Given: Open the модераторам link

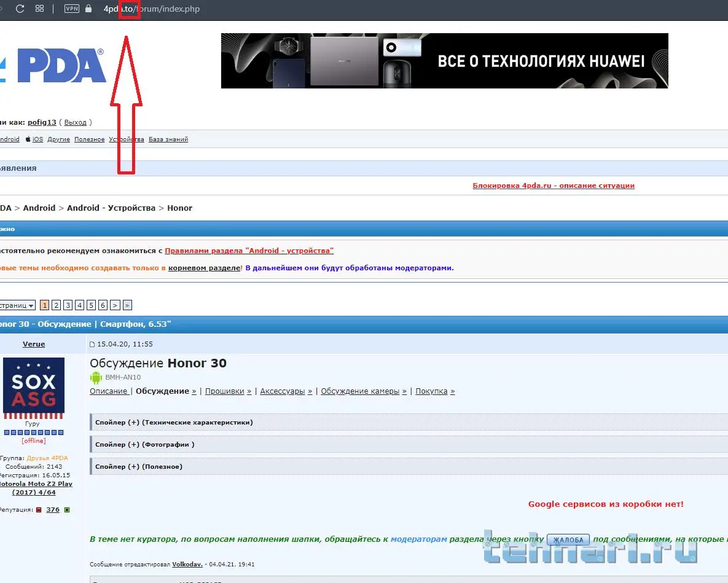Looking at the screenshot, I should pyautogui.click(x=419, y=539).
